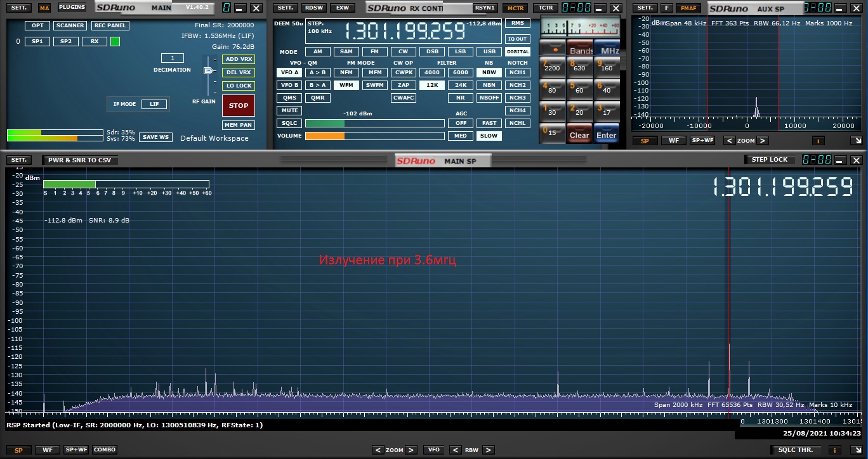This screenshot has height=459, width=868.
Task: Click the DECIMATION value box
Action: (x=172, y=58)
